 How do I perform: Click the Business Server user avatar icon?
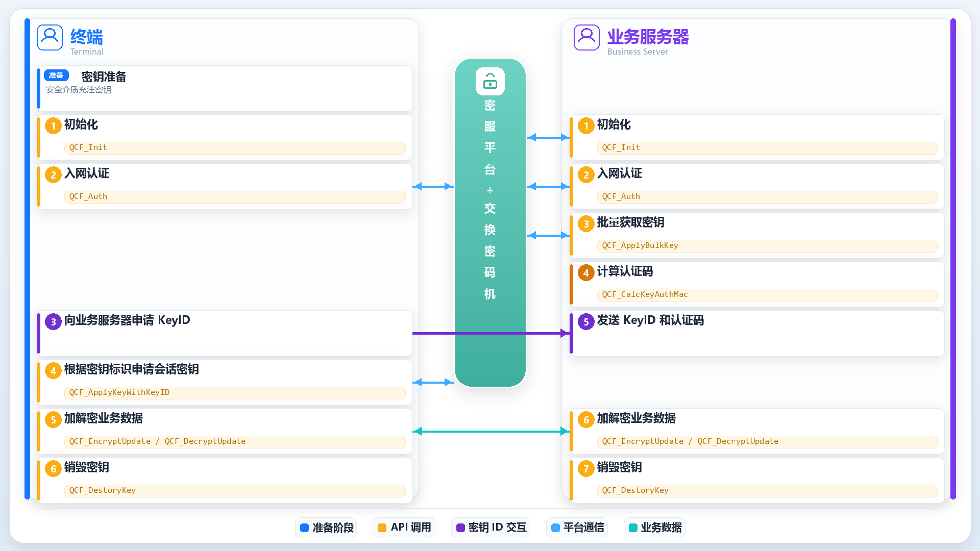pos(586,37)
